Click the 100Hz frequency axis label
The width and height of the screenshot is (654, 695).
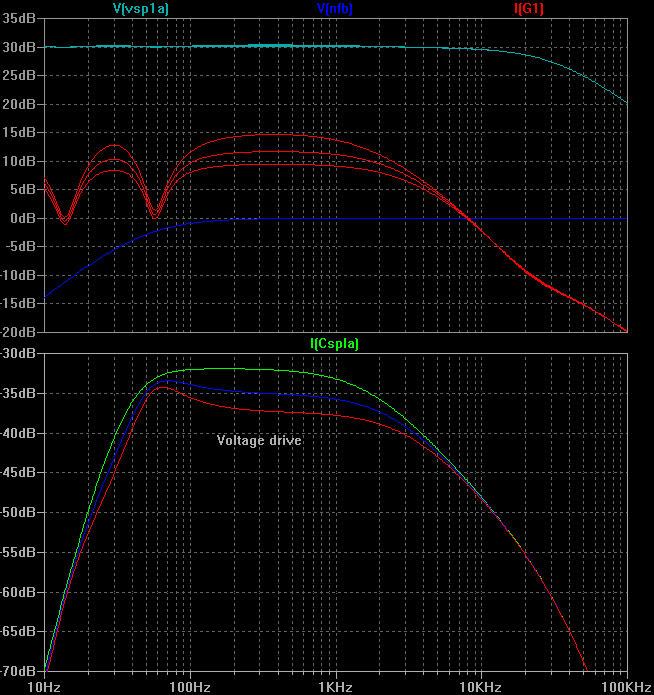tap(190, 687)
